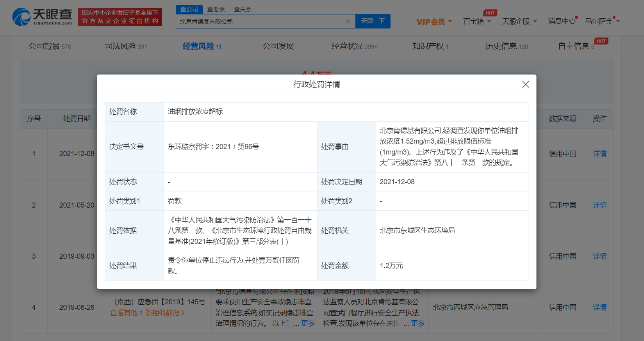Open the VIP会员 dropdown

[434, 21]
